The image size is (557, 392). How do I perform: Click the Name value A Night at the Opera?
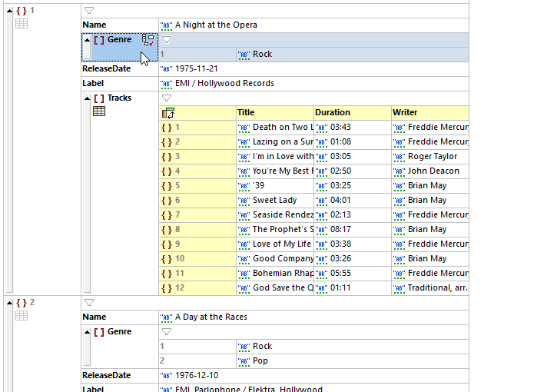pyautogui.click(x=216, y=25)
